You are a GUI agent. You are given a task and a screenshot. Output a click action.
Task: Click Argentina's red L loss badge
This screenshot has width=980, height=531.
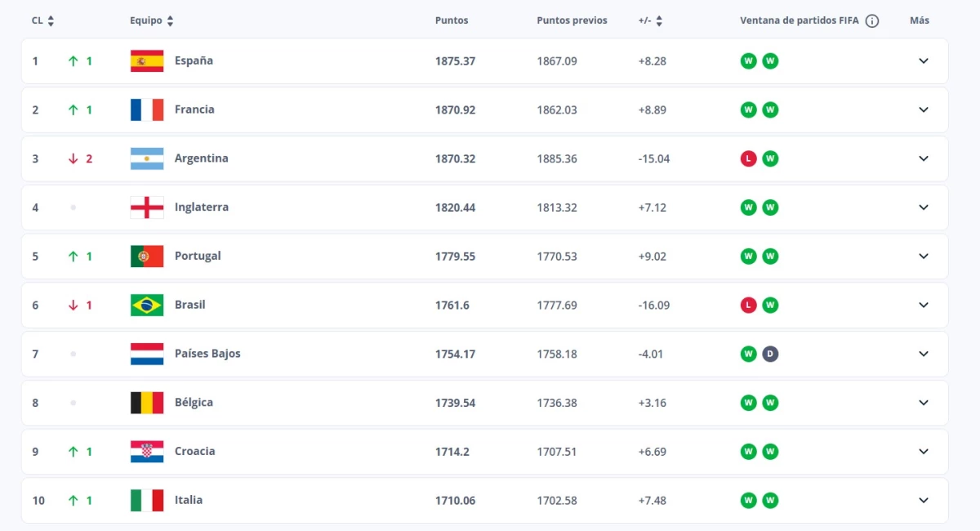(748, 158)
